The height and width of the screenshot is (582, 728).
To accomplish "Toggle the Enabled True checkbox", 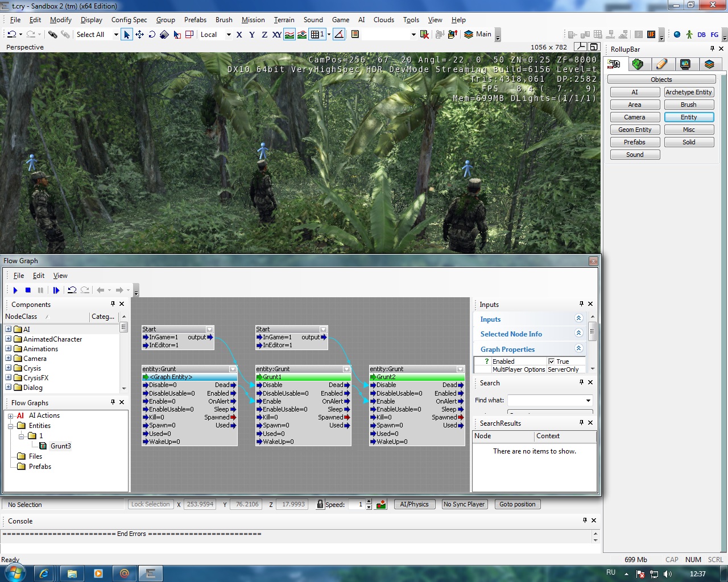I will pos(551,361).
